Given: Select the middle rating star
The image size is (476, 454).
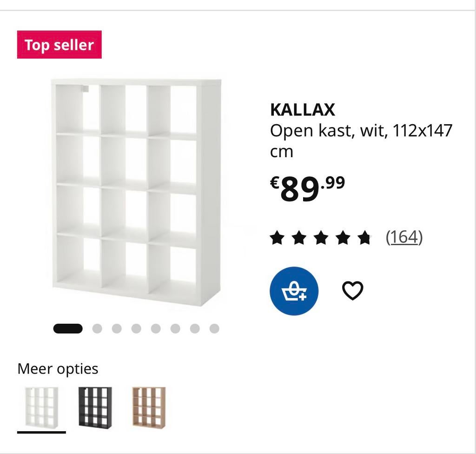Looking at the screenshot, I should pyautogui.click(x=321, y=237).
